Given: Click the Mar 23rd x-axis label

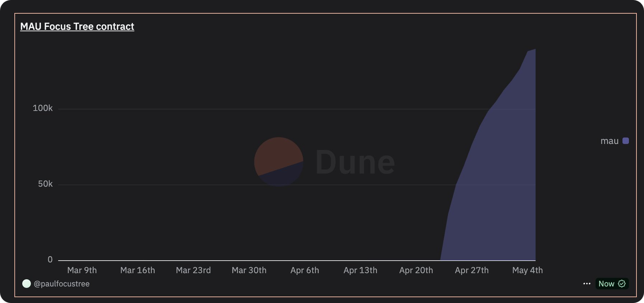Looking at the screenshot, I should [x=193, y=270].
